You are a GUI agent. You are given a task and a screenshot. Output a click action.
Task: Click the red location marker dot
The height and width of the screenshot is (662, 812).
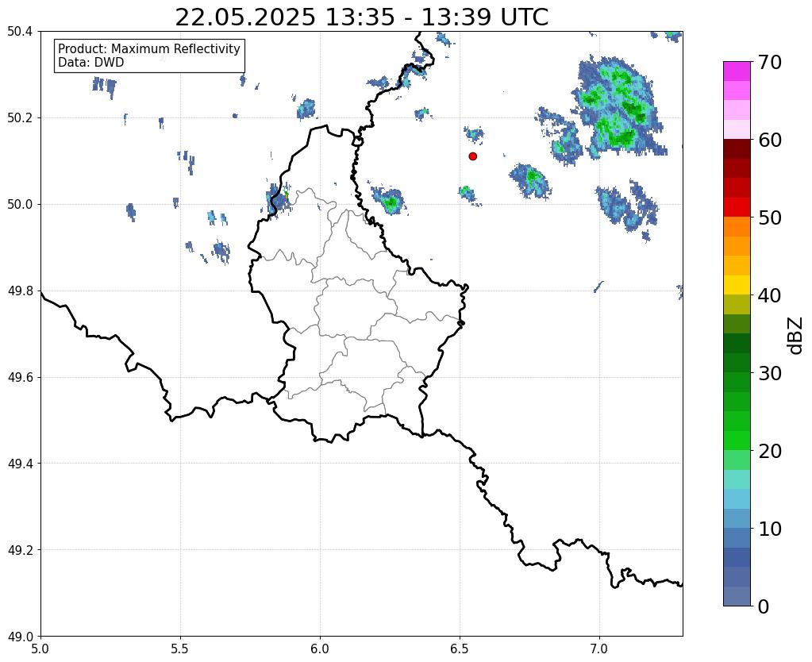(472, 156)
